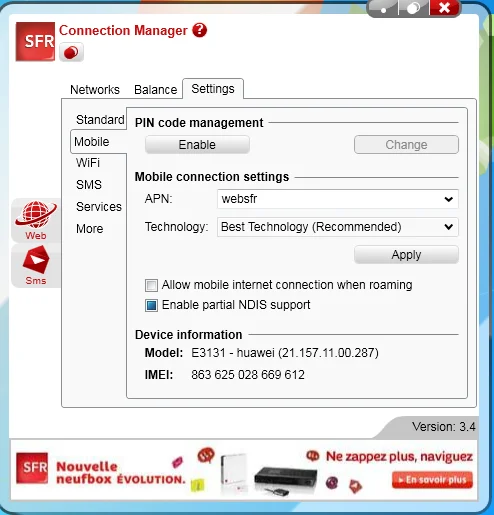Click the red connection status button

coord(71,52)
